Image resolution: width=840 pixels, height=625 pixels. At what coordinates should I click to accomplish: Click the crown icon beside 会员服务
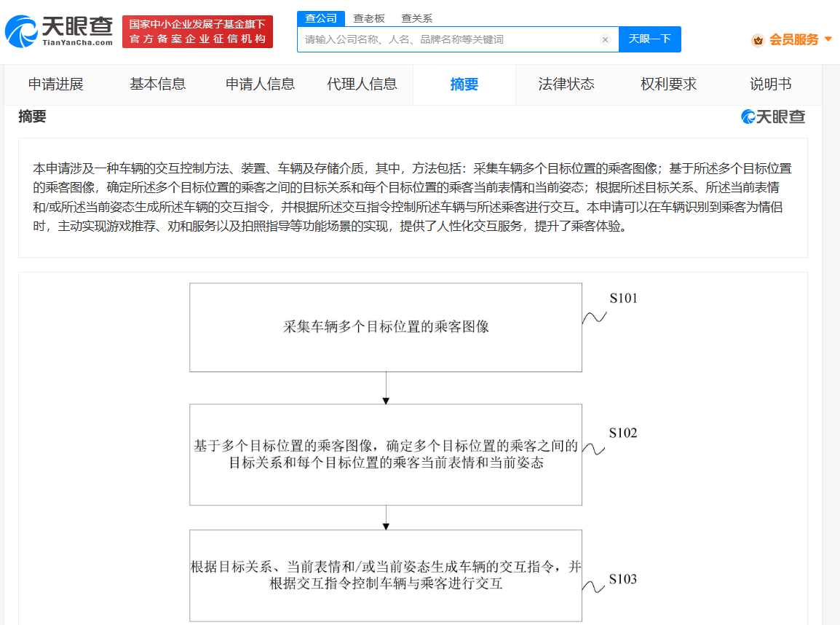[758, 40]
